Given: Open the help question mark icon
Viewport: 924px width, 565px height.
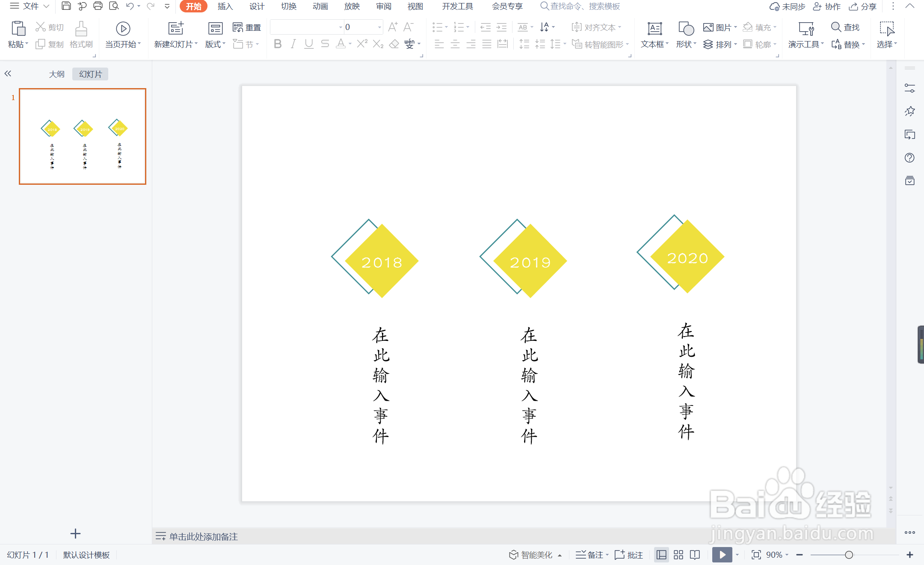Looking at the screenshot, I should [x=909, y=158].
